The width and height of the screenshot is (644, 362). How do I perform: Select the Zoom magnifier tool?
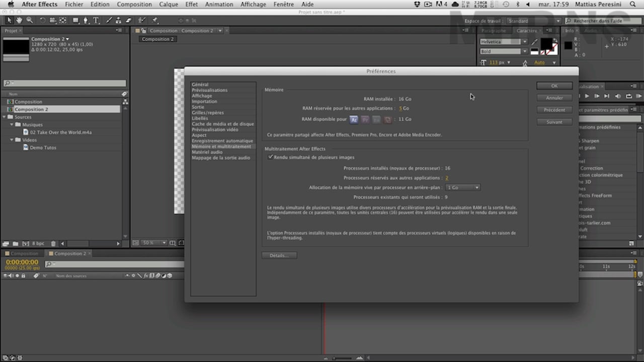30,21
